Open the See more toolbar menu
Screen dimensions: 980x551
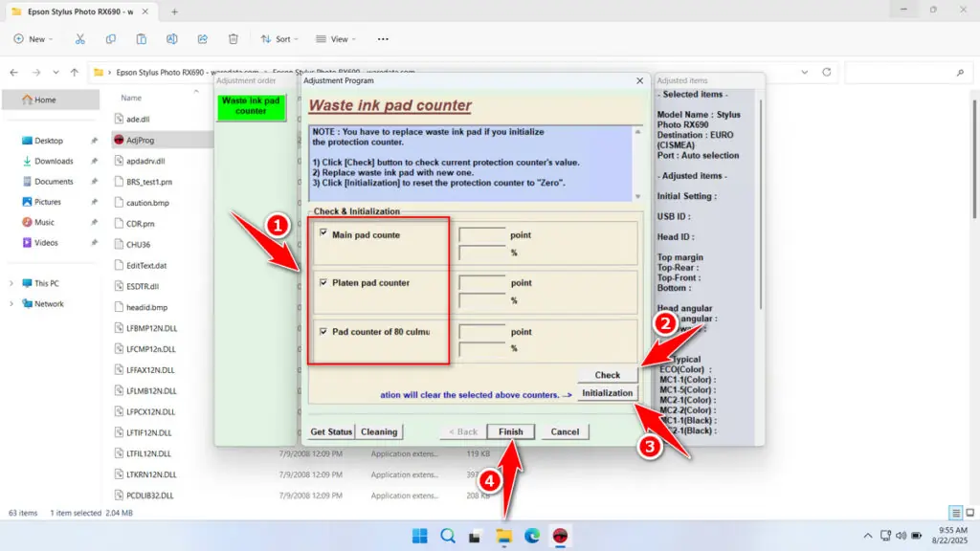(383, 38)
